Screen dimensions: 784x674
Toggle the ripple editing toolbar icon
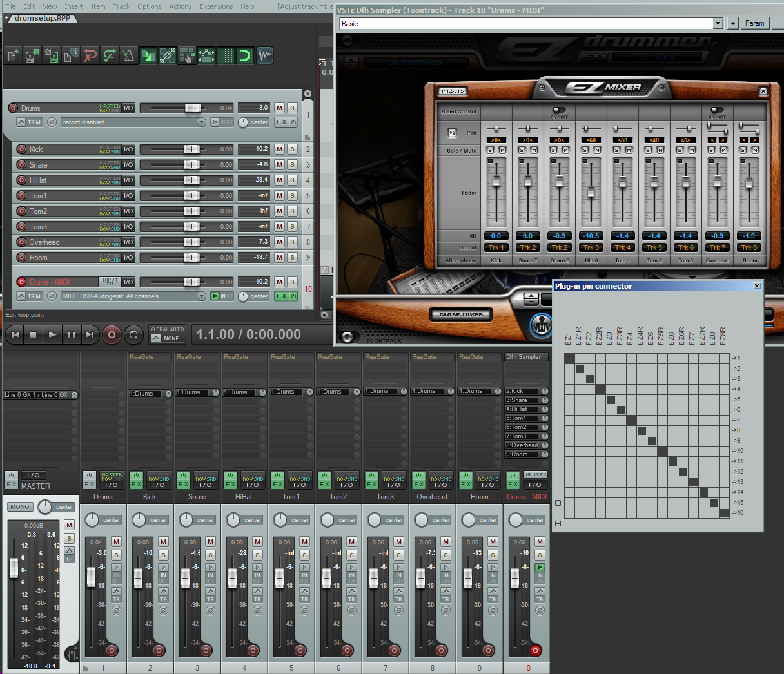[x=187, y=56]
